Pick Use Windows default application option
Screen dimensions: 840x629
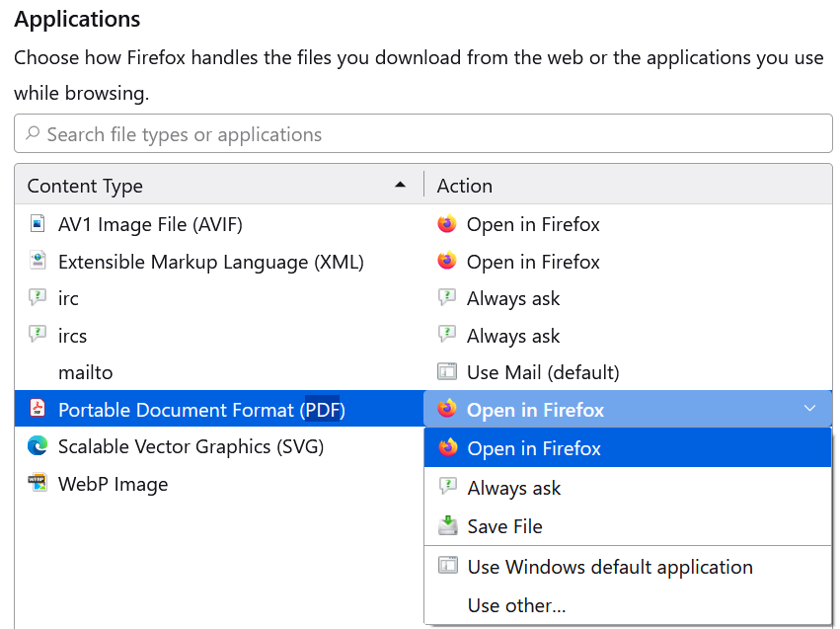610,567
